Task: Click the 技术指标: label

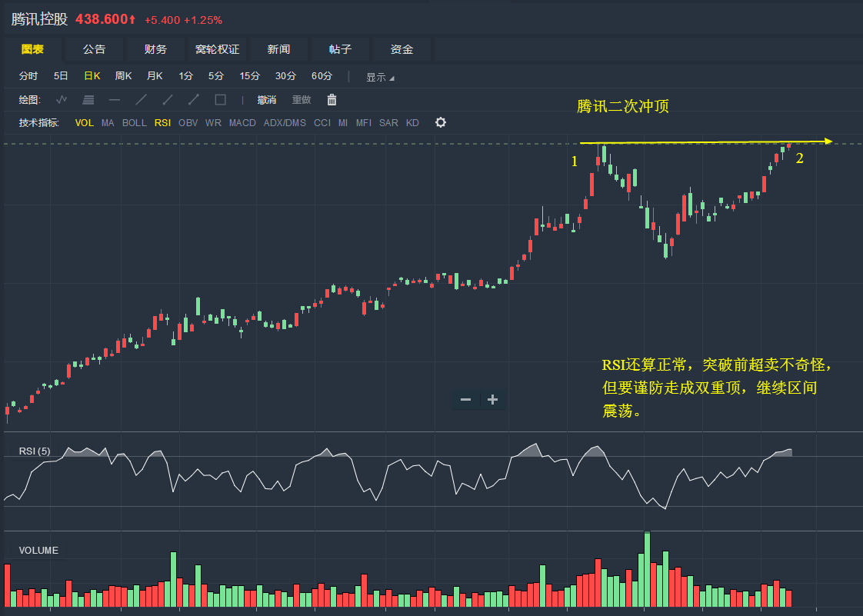Action: (38, 123)
